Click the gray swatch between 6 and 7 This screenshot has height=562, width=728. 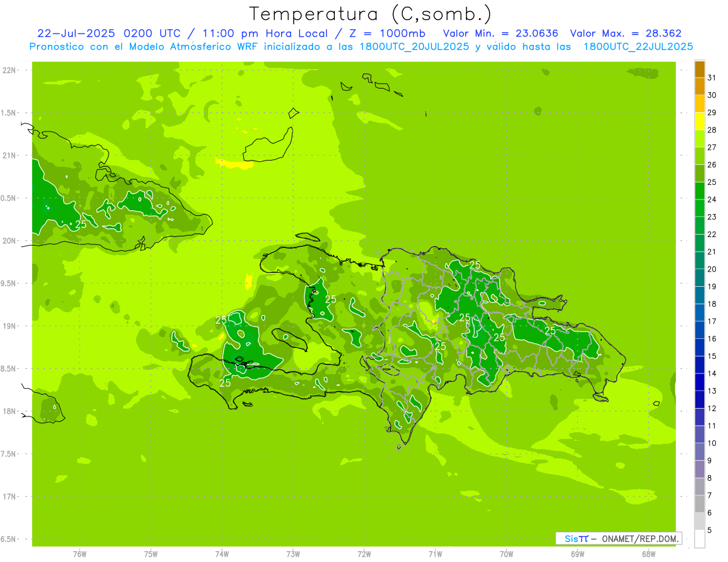pyautogui.click(x=699, y=504)
